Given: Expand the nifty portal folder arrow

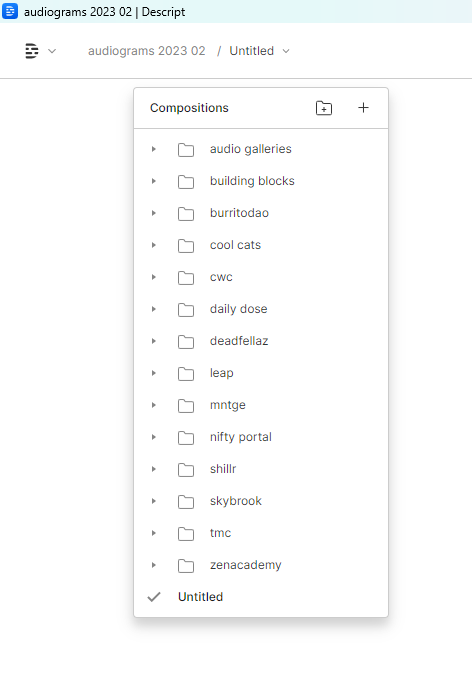Looking at the screenshot, I should 153,437.
